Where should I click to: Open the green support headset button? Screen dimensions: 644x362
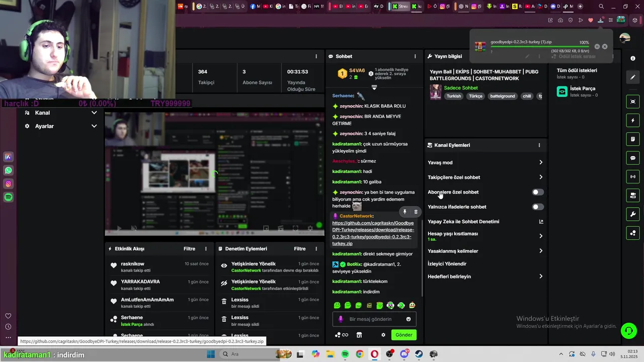click(x=628, y=330)
